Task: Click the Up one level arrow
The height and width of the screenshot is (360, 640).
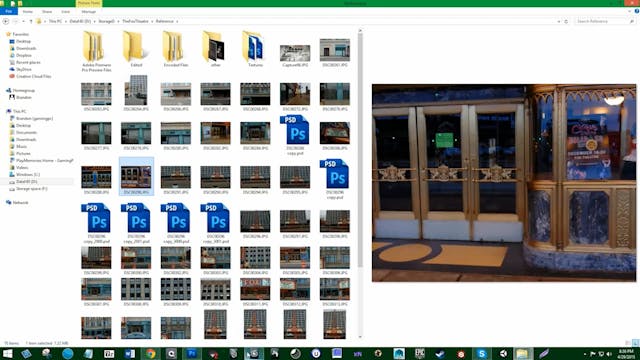Action: pos(31,21)
